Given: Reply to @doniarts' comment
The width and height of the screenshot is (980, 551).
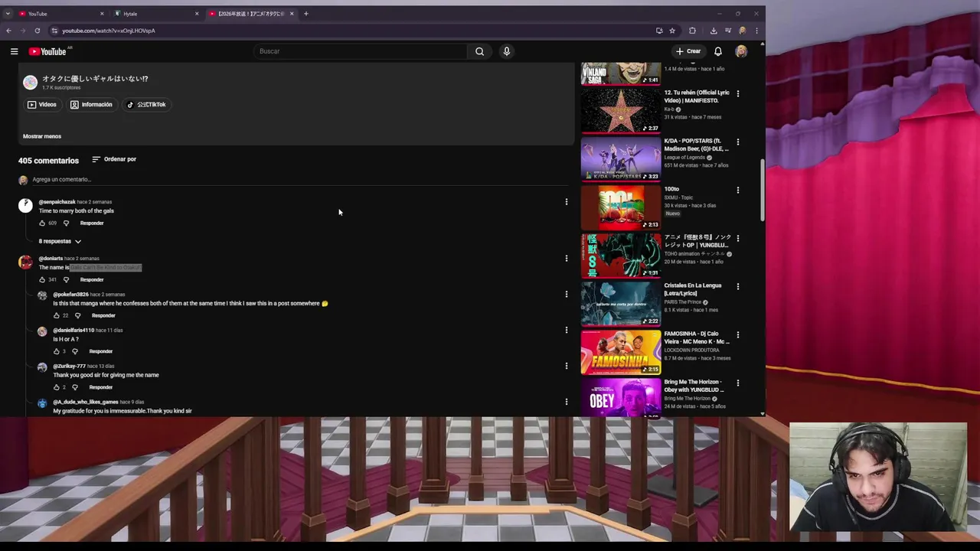Looking at the screenshot, I should (x=92, y=280).
